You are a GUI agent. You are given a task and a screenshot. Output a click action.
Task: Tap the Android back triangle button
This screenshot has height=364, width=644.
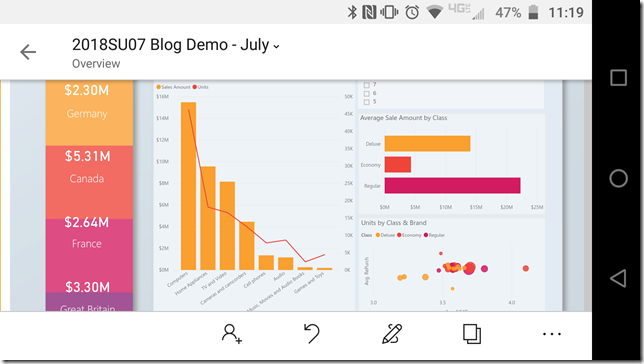click(x=618, y=278)
